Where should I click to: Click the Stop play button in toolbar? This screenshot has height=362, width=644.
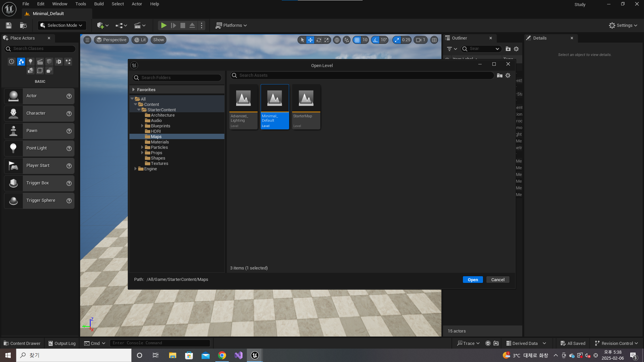(x=183, y=25)
